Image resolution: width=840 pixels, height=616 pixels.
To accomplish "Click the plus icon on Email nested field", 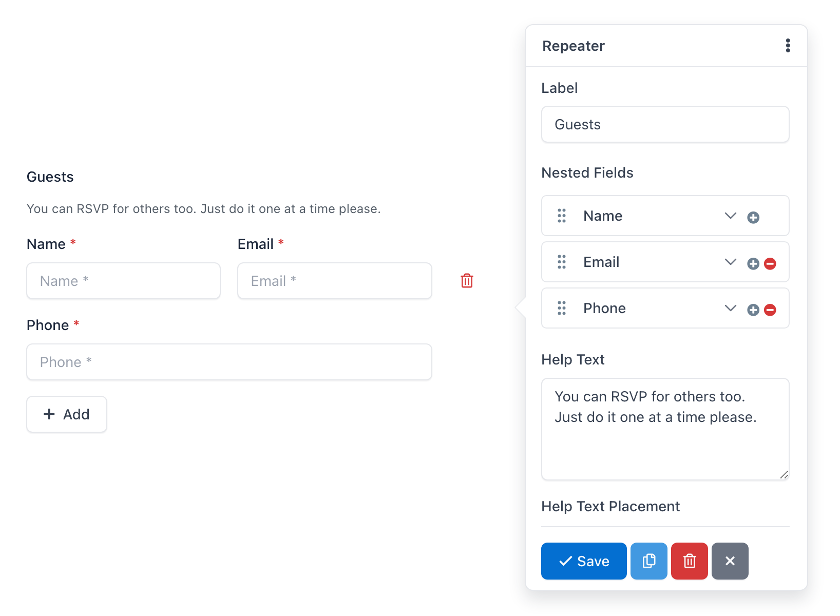I will [x=753, y=264].
